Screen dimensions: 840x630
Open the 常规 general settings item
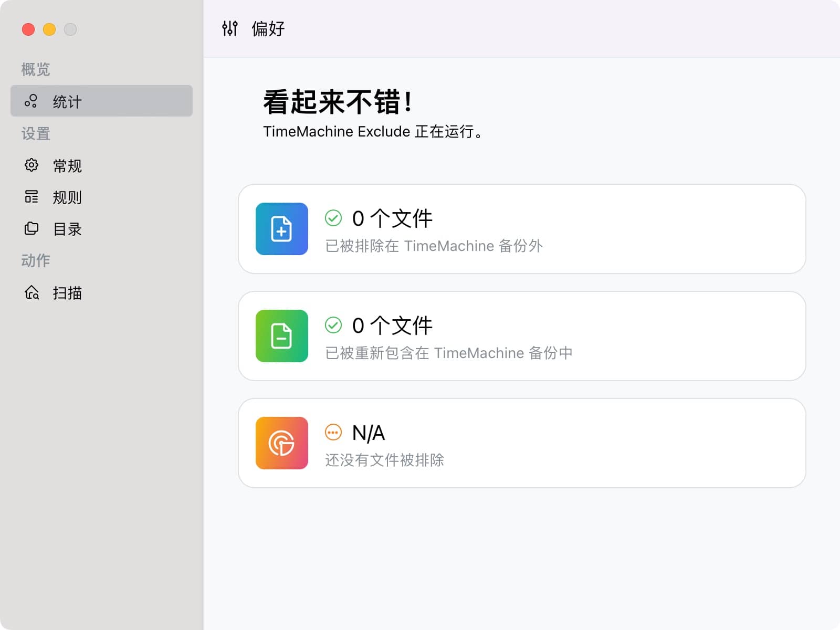tap(101, 165)
